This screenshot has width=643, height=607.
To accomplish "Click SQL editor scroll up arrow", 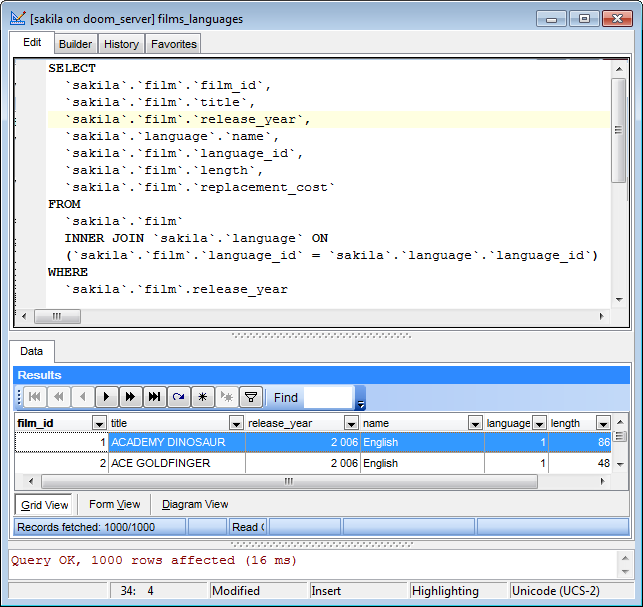I will [x=619, y=69].
